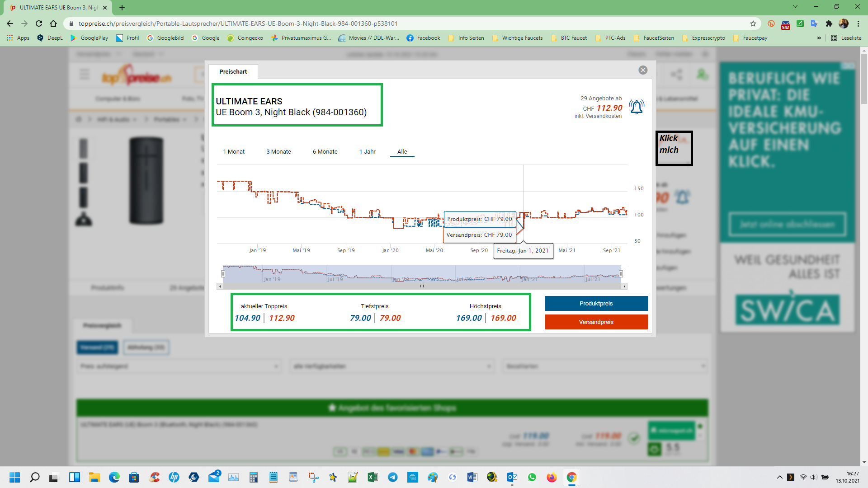Viewport: 868px width, 488px height.
Task: Click the bookmark star in address bar
Action: tap(753, 23)
